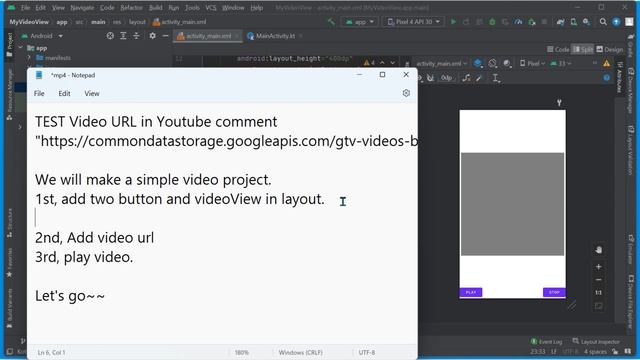The width and height of the screenshot is (640, 360).
Task: Open API level 33 preview dropdown
Action: point(561,63)
